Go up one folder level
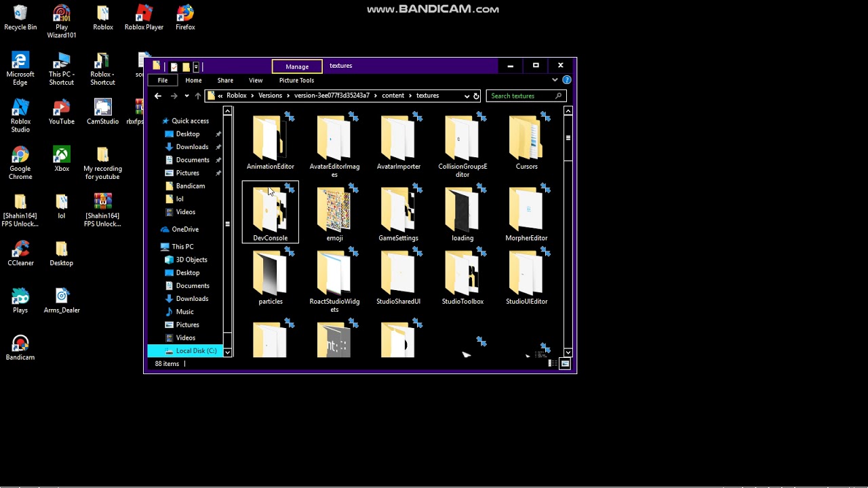This screenshot has height=488, width=868. click(x=198, y=96)
